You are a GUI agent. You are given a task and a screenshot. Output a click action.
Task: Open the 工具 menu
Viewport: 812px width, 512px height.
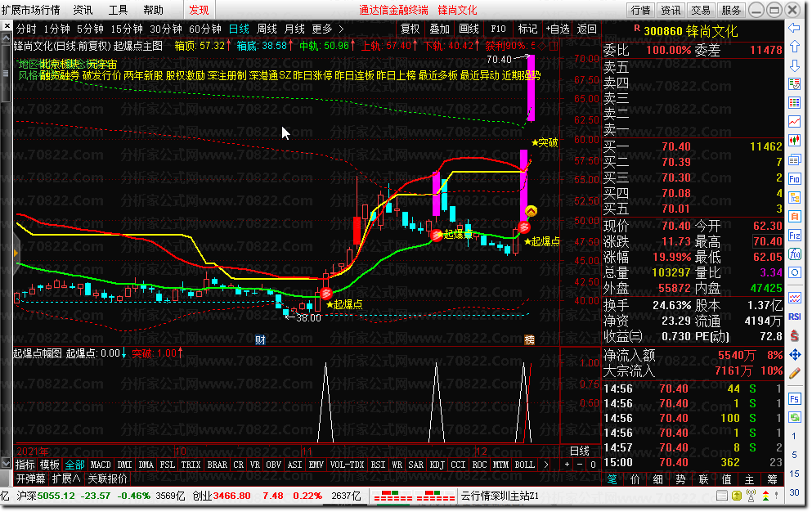(118, 10)
